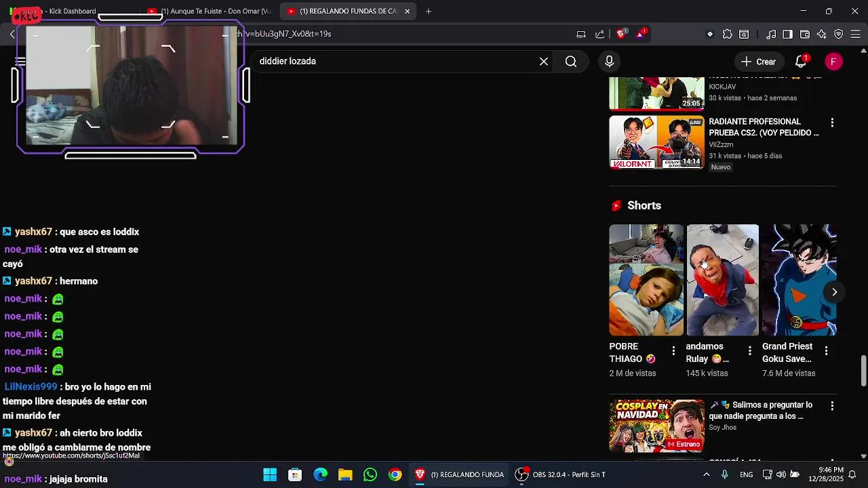The height and width of the screenshot is (488, 868).
Task: Click the POBRE THIAGO short title
Action: (632, 352)
